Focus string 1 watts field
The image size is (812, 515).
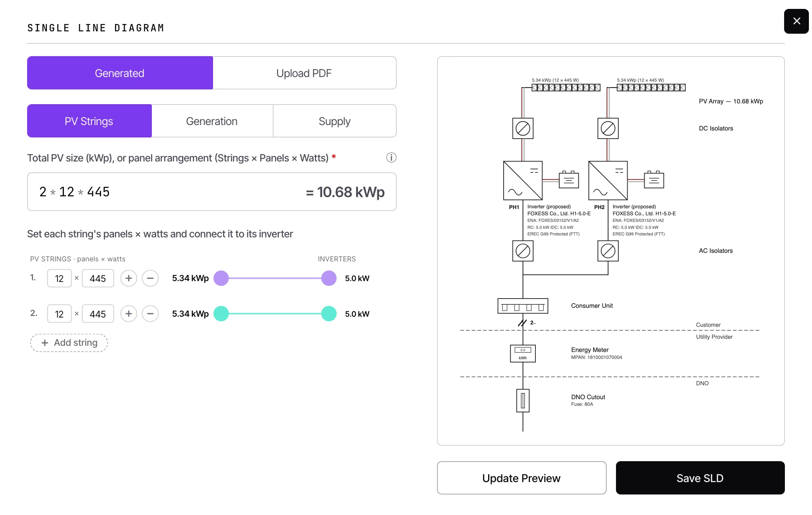pyautogui.click(x=98, y=278)
